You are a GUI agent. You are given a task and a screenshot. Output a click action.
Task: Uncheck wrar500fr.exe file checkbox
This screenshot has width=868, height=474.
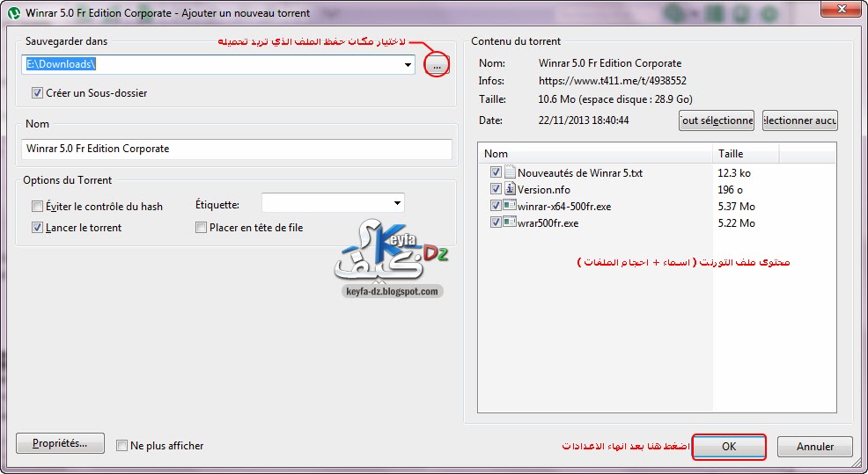[496, 222]
